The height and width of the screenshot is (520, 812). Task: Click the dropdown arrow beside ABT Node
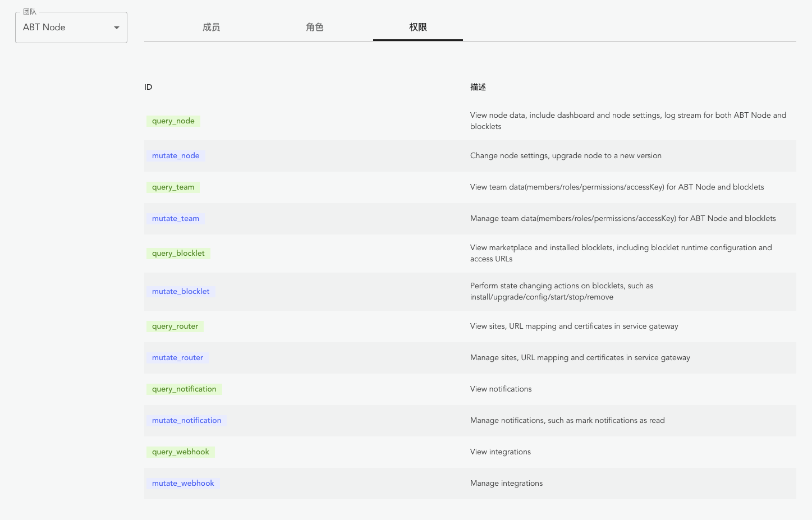click(117, 27)
